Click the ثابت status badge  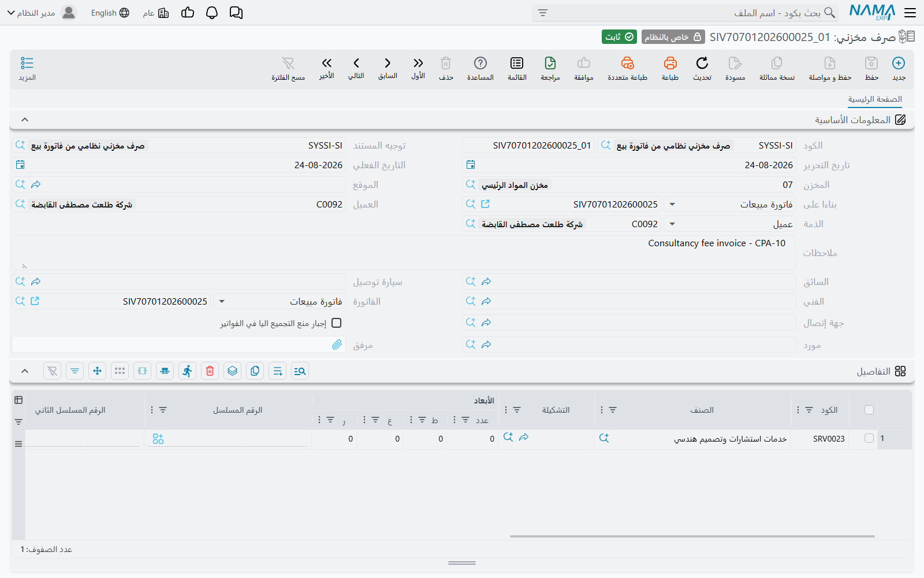tap(619, 37)
